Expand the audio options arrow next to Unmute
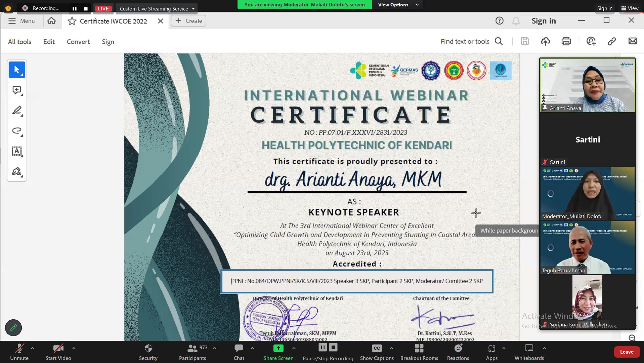 click(x=33, y=348)
